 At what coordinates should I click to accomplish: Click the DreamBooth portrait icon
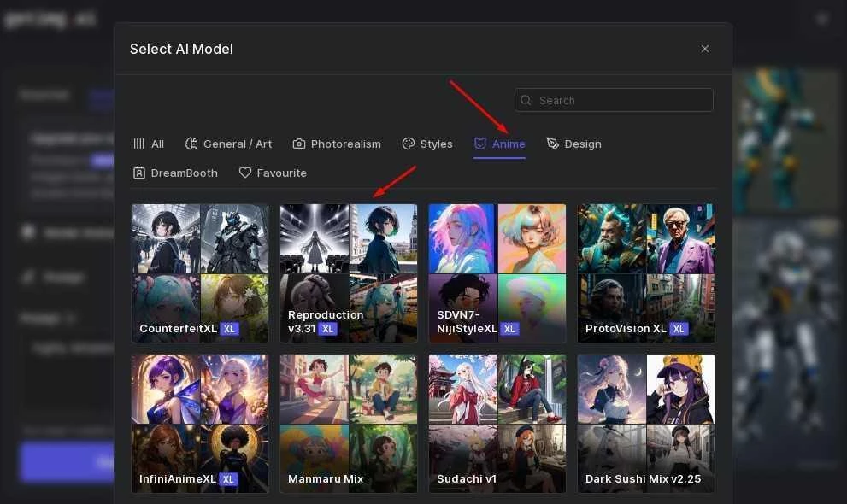(138, 173)
